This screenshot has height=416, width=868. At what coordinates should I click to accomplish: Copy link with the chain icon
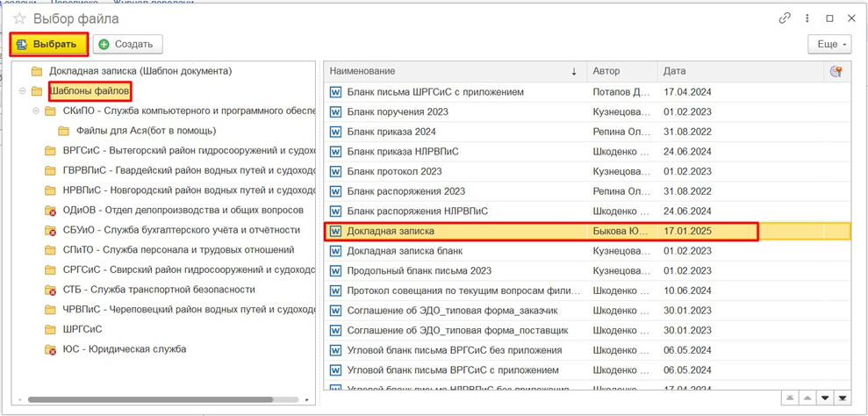coord(785,18)
